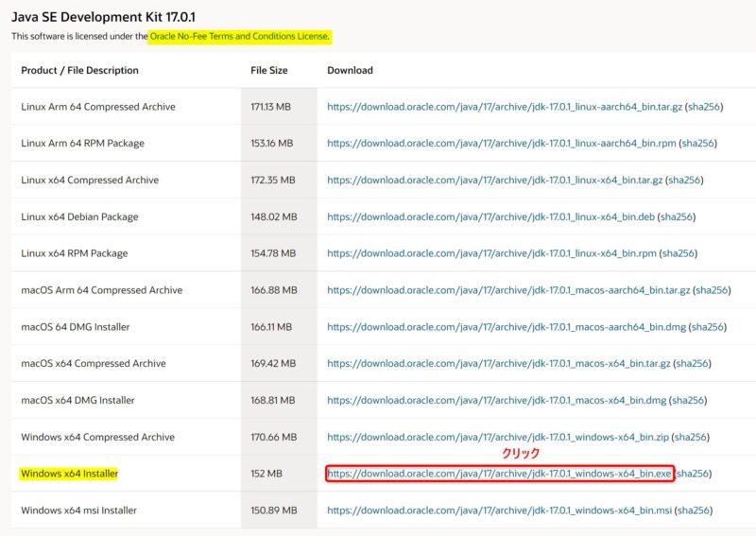The width and height of the screenshot is (756, 536).
Task: Select the Linux x64 RPM Package label
Action: pyautogui.click(x=75, y=253)
